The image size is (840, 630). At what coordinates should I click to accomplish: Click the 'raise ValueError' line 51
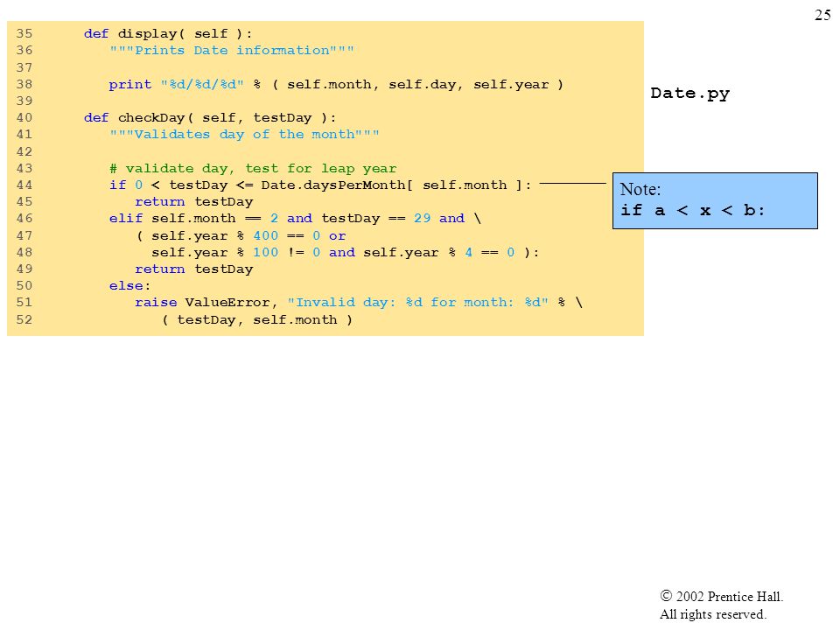[x=359, y=303]
